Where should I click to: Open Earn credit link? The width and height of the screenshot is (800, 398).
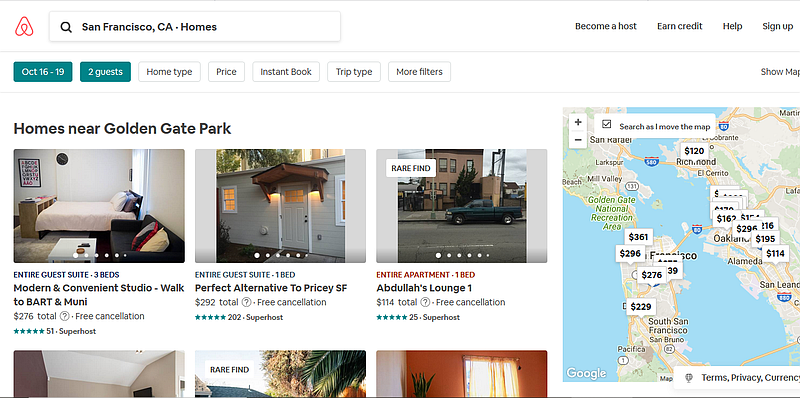(680, 26)
